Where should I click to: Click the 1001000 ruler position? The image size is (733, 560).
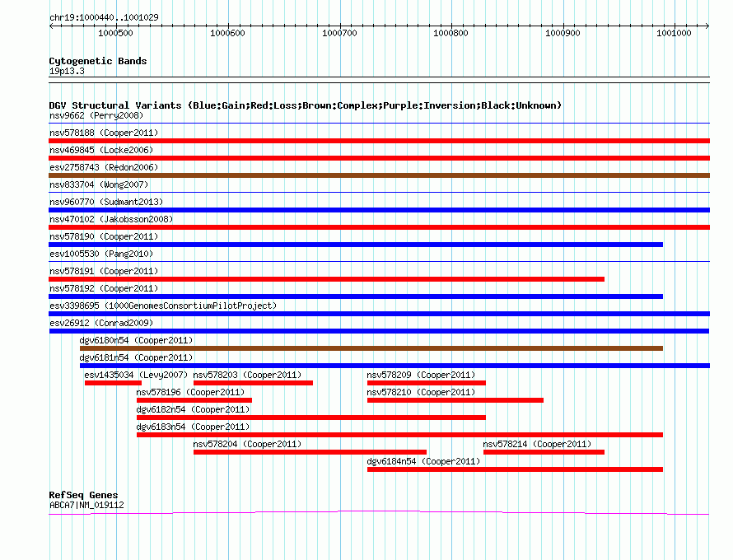[674, 33]
